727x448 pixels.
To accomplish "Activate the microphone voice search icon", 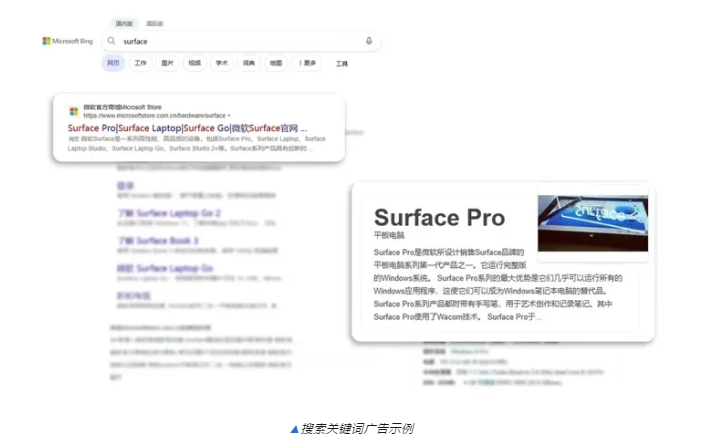I will pos(369,41).
